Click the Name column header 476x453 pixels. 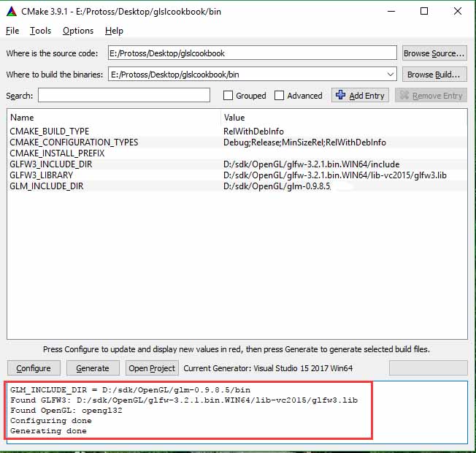(22, 118)
